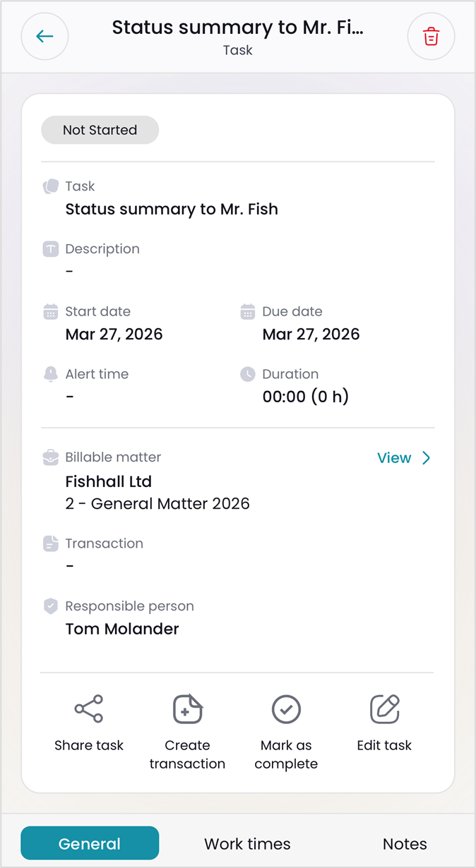Open the View link for billable matter
The image size is (476, 868).
tap(394, 458)
